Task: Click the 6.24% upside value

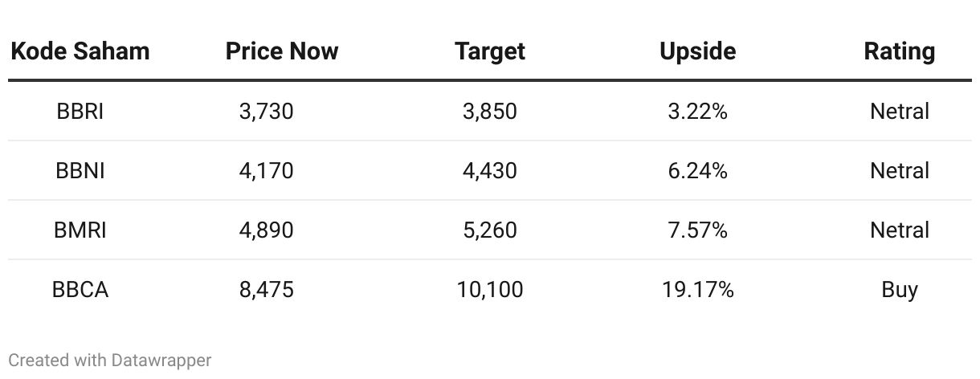Action: (x=697, y=170)
